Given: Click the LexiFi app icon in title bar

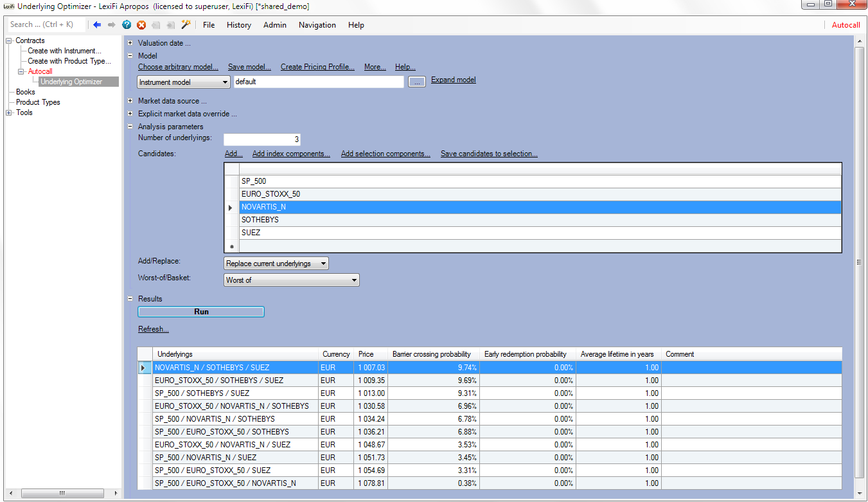Looking at the screenshot, I should point(9,6).
